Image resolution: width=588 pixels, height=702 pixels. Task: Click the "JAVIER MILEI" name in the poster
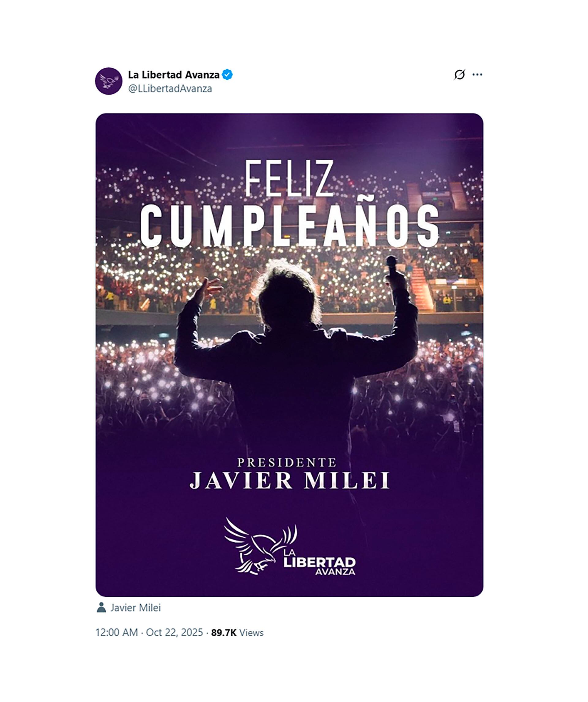point(290,481)
